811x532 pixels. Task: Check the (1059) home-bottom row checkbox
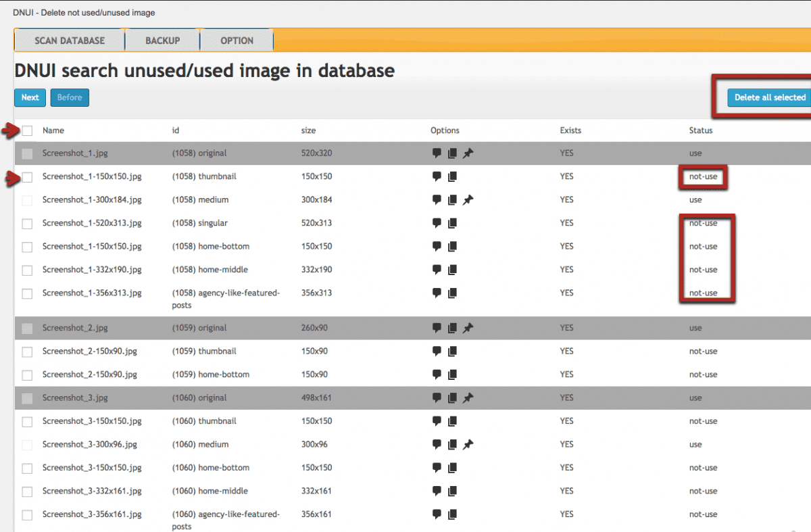tap(27, 375)
